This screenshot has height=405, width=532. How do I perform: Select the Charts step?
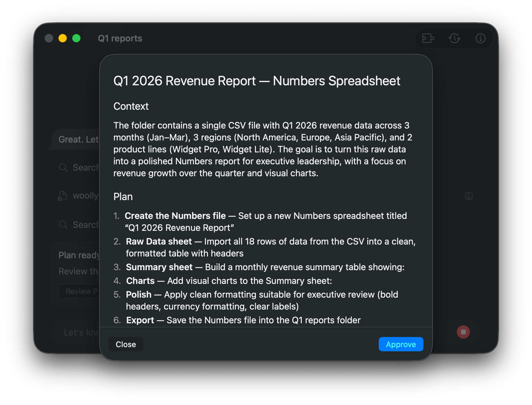[223, 281]
